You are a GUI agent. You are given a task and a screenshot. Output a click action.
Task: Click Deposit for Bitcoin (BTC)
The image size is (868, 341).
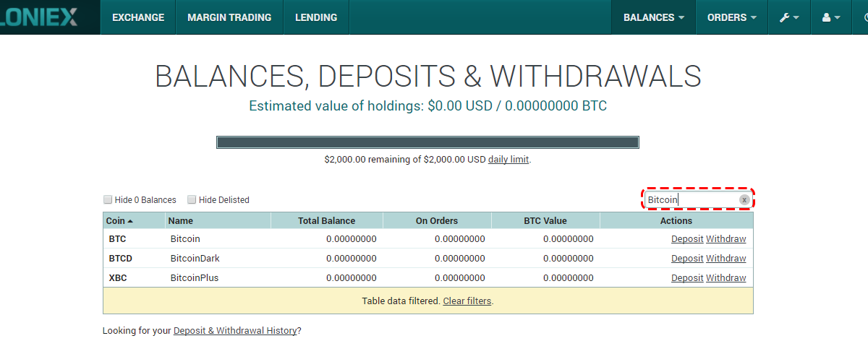tap(687, 239)
